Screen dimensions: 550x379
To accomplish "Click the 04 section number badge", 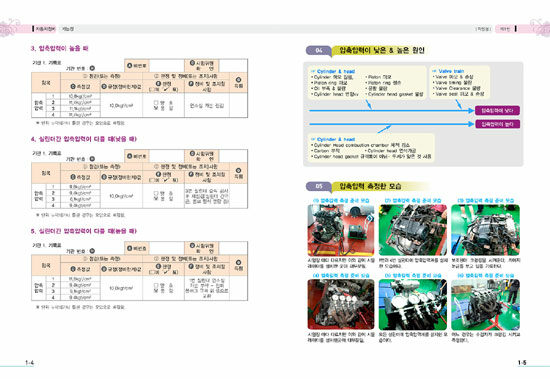I will coord(318,51).
